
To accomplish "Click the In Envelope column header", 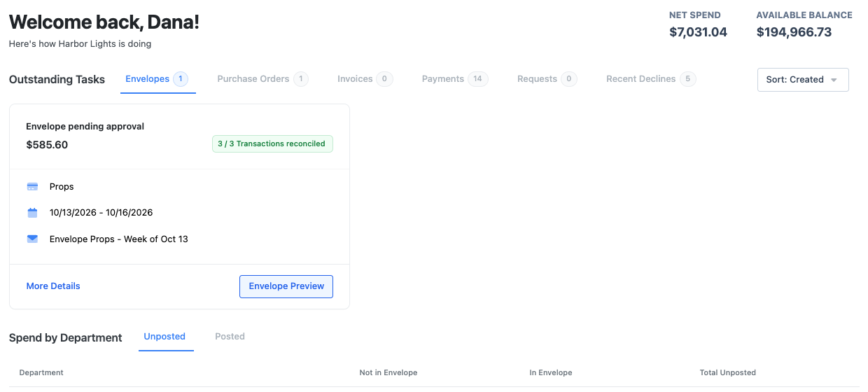I will click(551, 373).
